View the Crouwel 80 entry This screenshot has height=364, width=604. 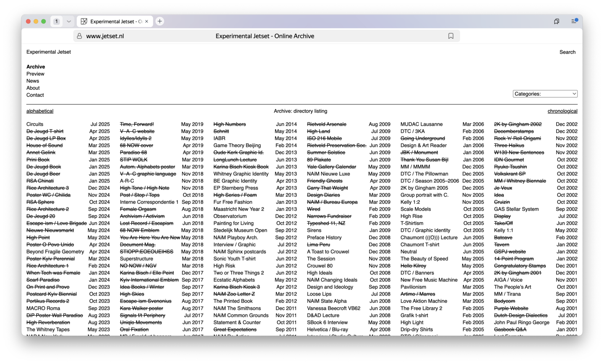(320, 266)
